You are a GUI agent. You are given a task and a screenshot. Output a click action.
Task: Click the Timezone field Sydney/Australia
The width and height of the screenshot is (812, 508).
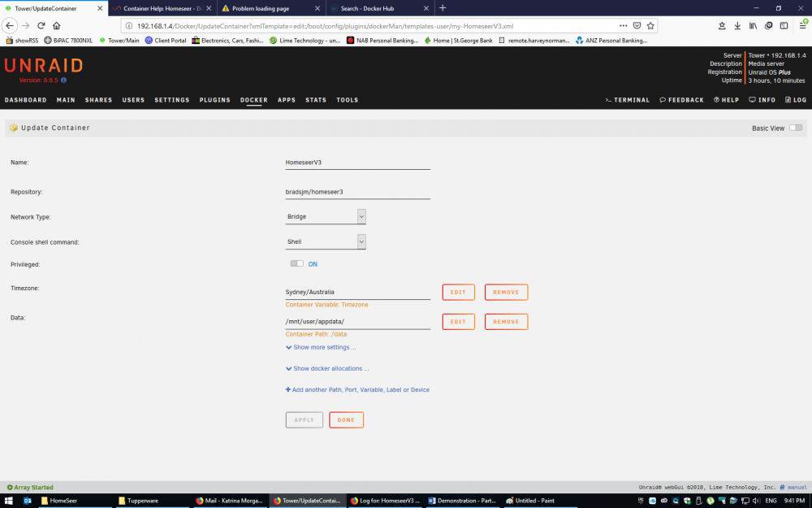358,292
